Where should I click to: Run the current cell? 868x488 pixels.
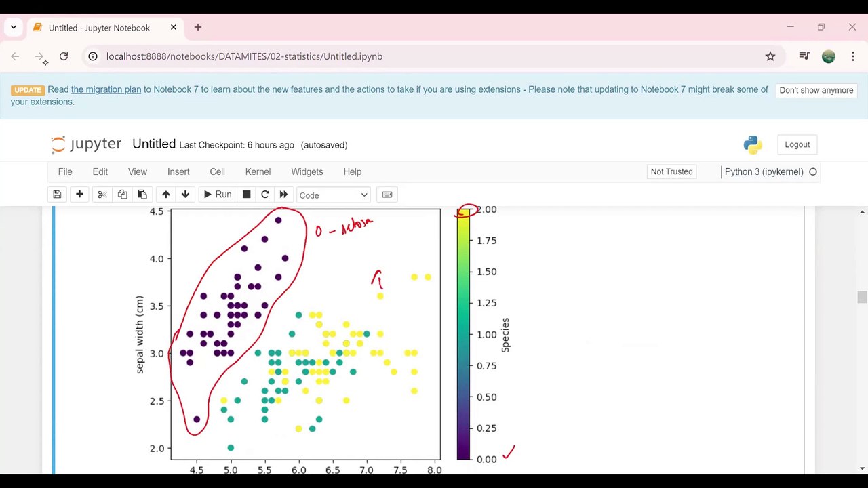pos(218,195)
